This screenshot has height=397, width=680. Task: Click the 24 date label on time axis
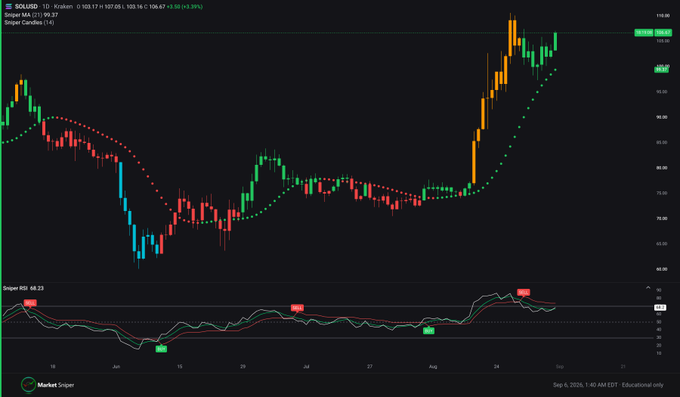point(497,367)
